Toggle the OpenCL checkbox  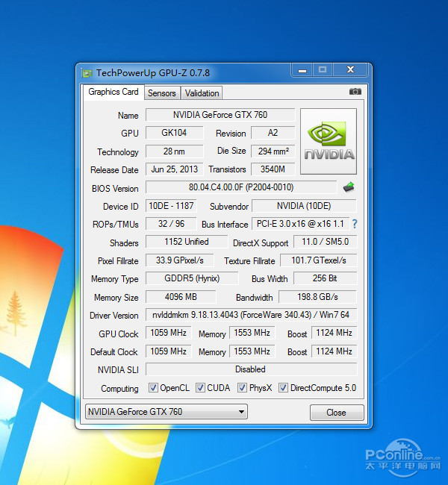(x=153, y=388)
